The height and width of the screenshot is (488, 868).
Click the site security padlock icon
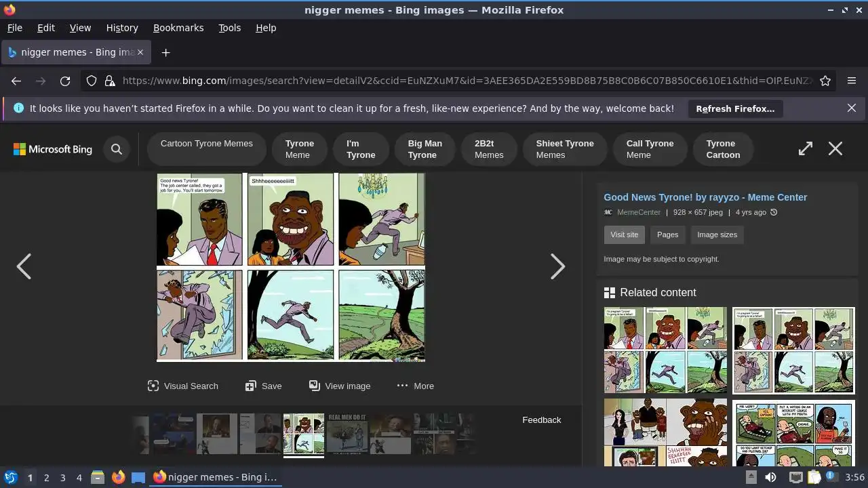(110, 81)
